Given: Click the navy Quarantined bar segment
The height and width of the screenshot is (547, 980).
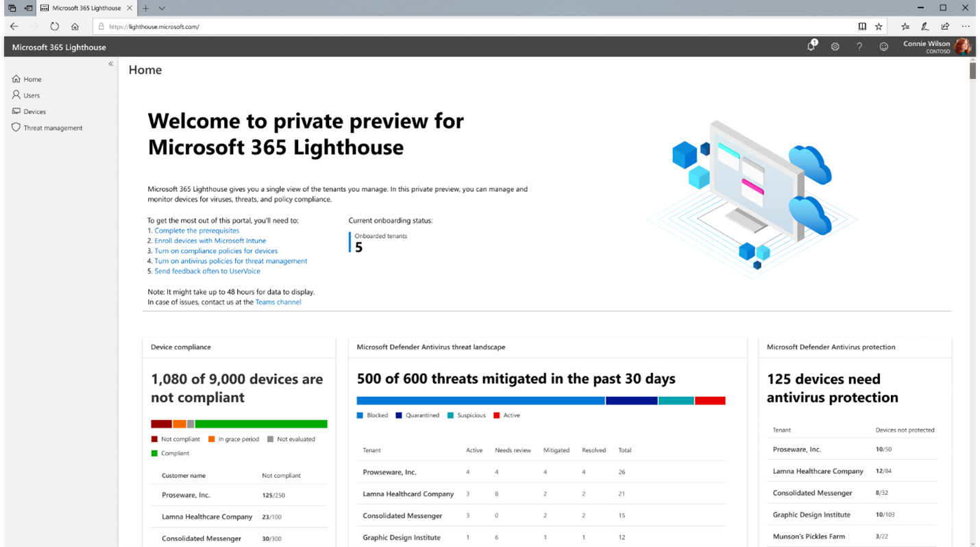Looking at the screenshot, I should coord(631,400).
